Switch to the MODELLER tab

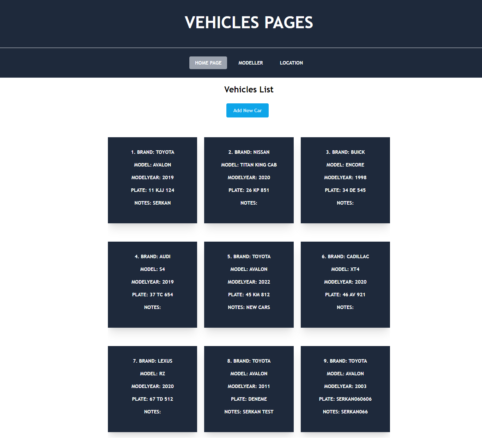251,63
